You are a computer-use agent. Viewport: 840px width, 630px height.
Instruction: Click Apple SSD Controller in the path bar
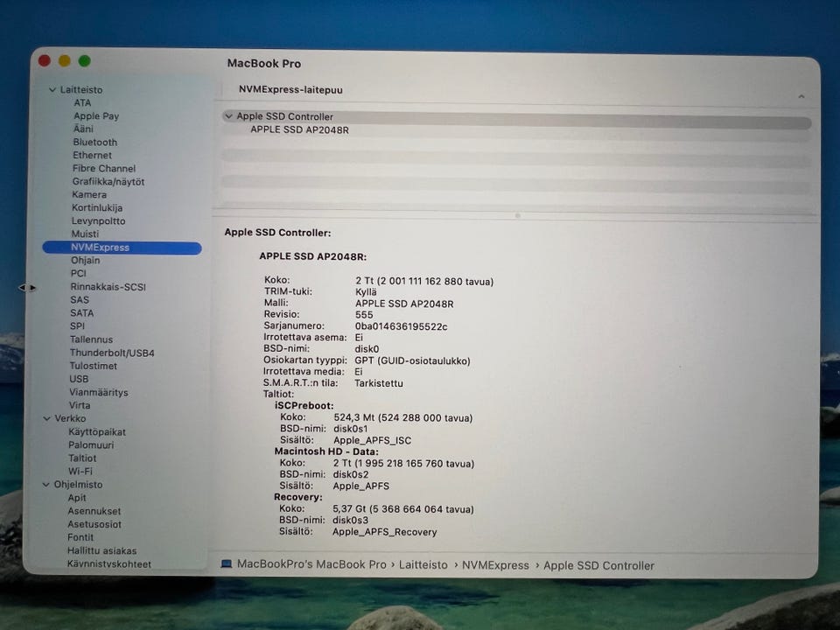click(598, 566)
